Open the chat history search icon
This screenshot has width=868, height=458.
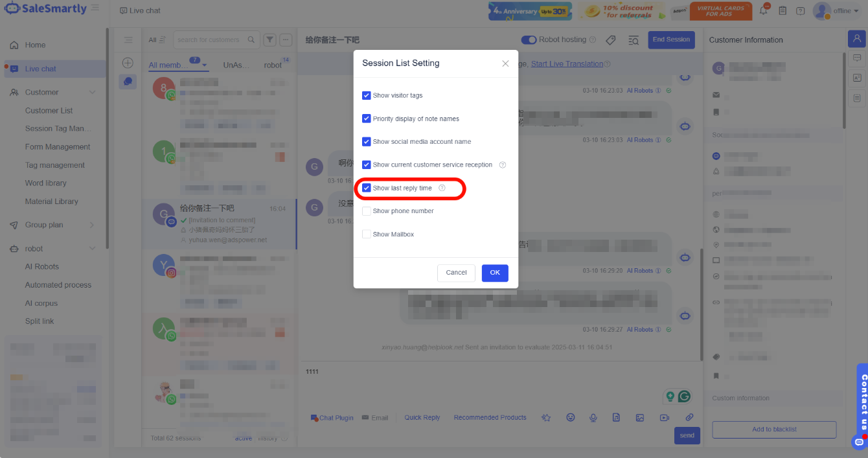click(634, 40)
